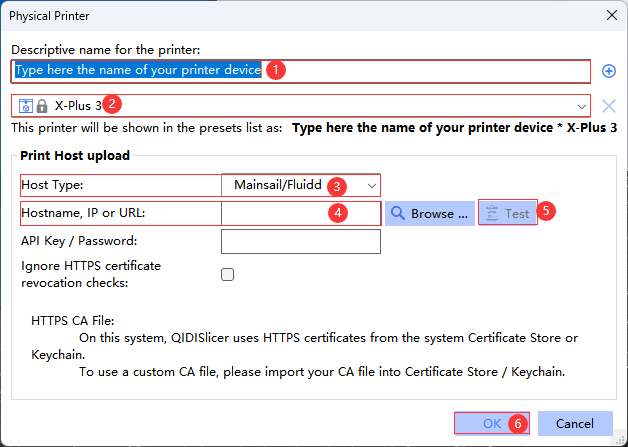Enable Ignore HTTPS certificate revocation checks

click(227, 274)
